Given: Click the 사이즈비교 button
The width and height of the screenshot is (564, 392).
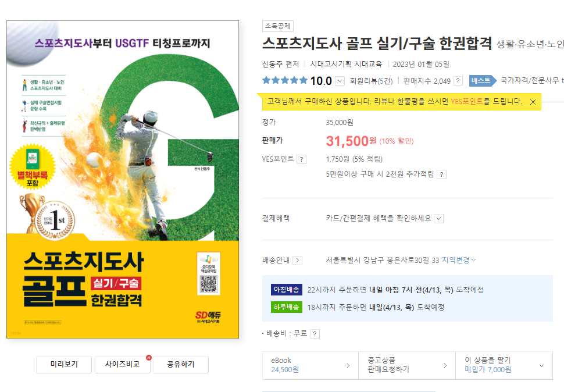Looking at the screenshot, I should coord(122,364).
